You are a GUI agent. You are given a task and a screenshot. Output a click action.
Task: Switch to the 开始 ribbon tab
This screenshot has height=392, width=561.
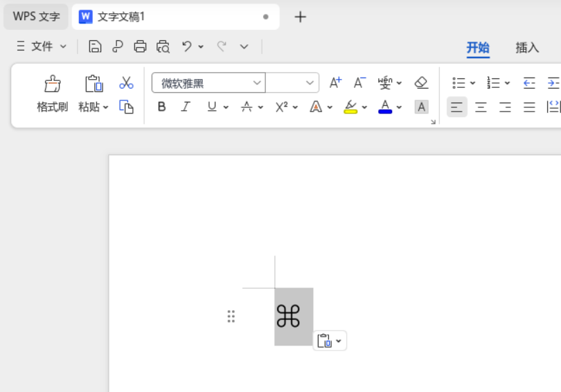478,48
